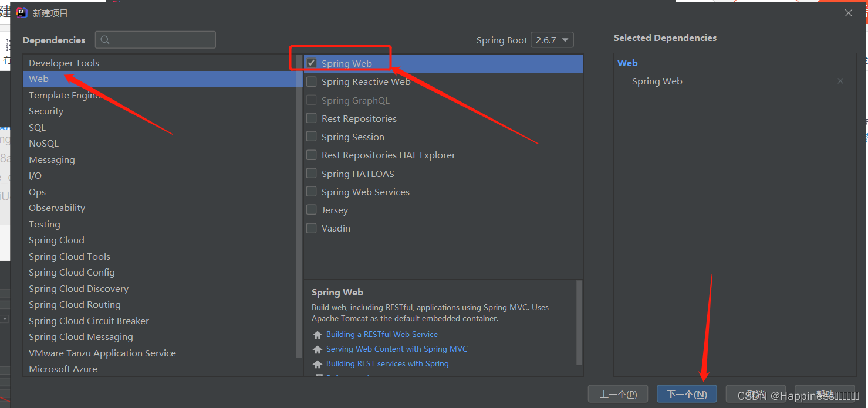The width and height of the screenshot is (868, 408).
Task: Select the SQL category
Action: click(160, 127)
